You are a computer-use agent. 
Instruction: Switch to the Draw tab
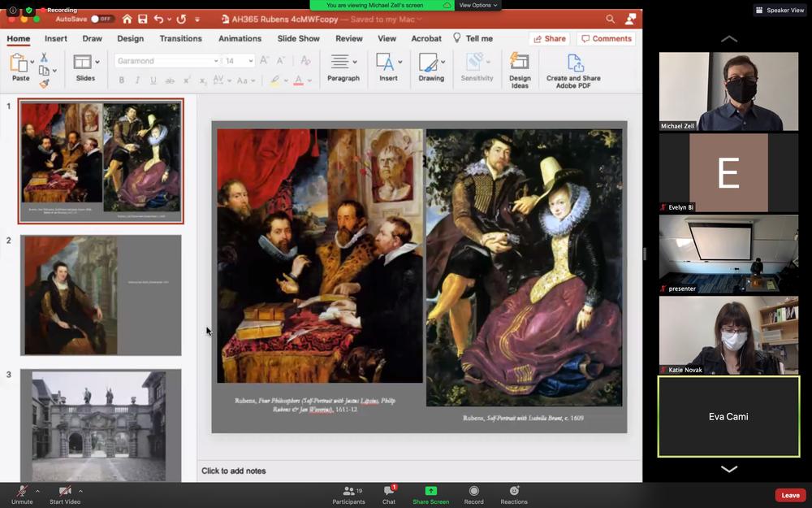point(93,38)
